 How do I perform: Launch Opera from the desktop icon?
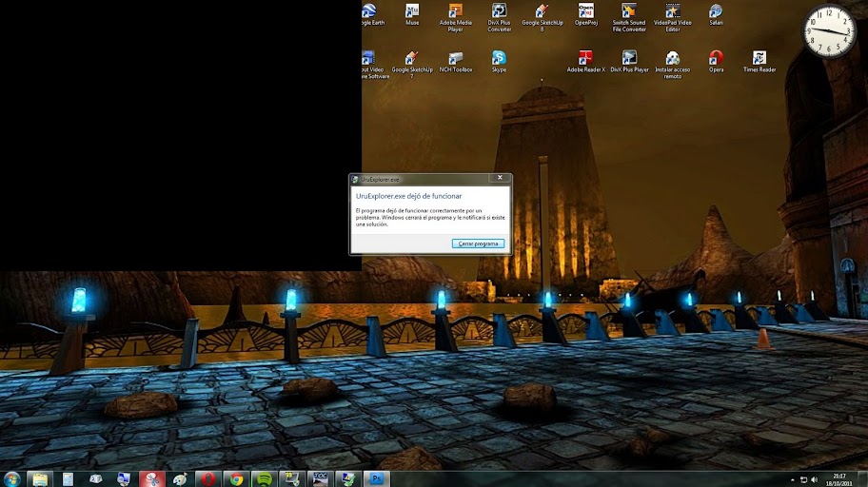(716, 62)
